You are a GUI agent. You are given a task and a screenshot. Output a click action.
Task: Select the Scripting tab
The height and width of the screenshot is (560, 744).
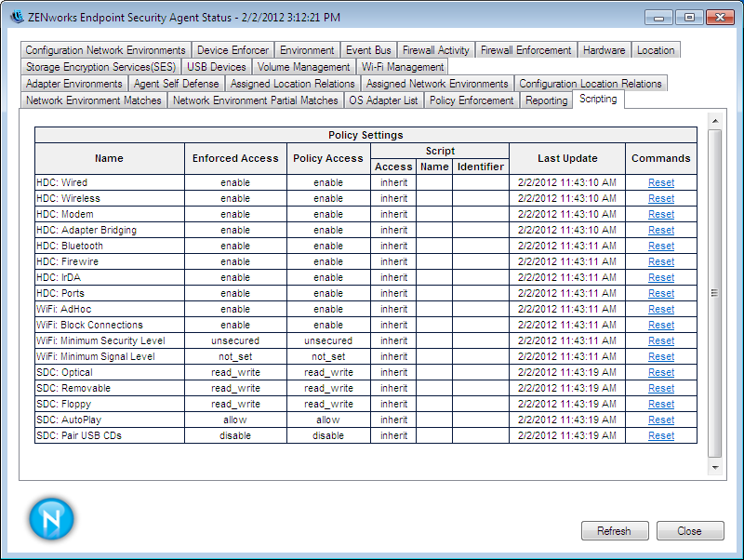pyautogui.click(x=598, y=100)
